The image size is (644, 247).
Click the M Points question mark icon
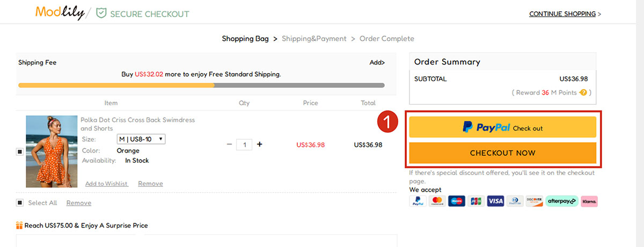(583, 93)
